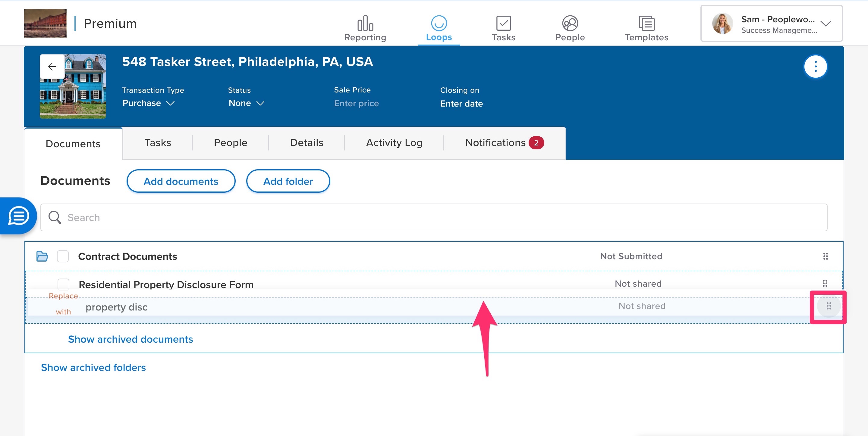Image resolution: width=868 pixels, height=436 pixels.
Task: Click into the documents Search field
Action: point(433,217)
